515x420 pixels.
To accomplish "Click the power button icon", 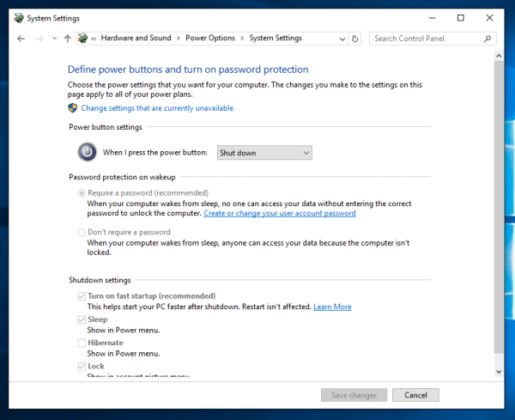I will tap(87, 152).
